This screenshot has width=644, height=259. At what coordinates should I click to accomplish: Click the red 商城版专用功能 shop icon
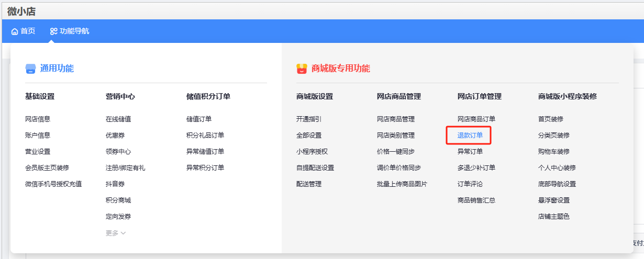pos(302,69)
